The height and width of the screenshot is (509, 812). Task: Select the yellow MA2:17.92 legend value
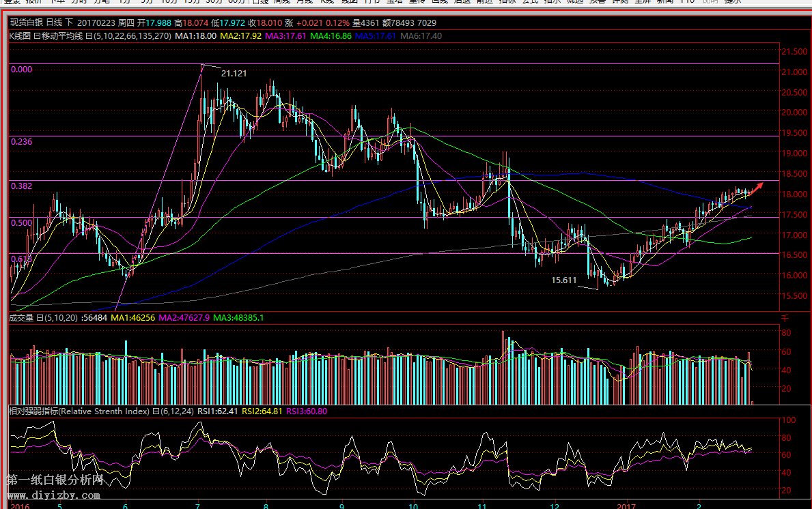pos(240,35)
